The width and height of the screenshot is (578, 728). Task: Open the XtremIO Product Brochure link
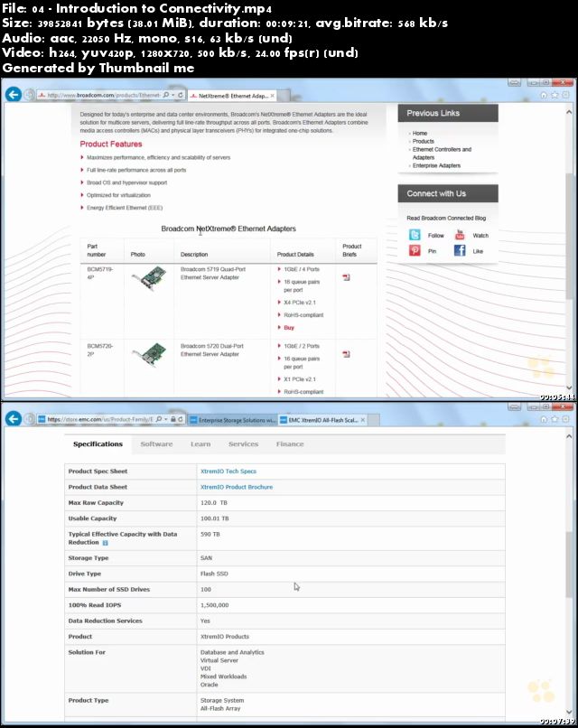(x=237, y=487)
